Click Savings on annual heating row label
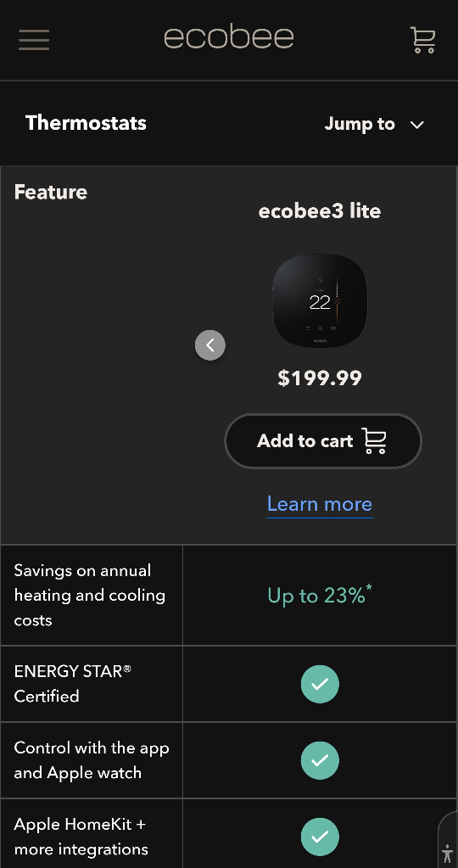The image size is (458, 868). click(90, 596)
